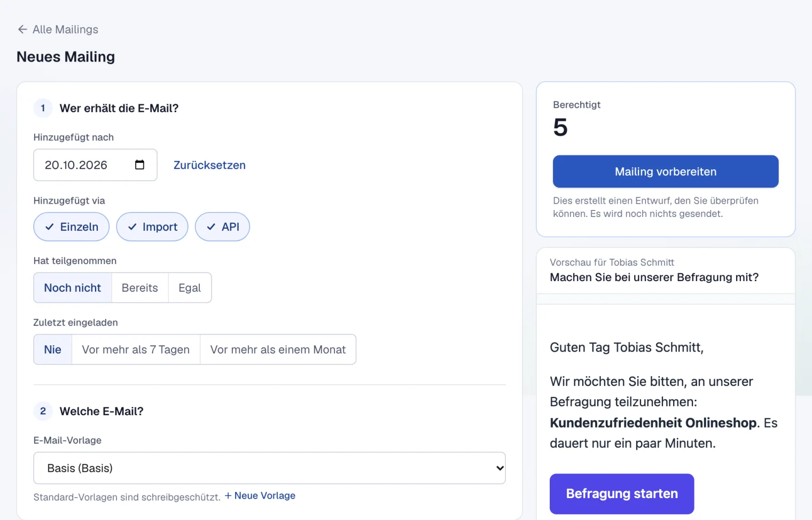Screen dimensions: 812x520
Task: Click bold text Kundenzufriedenheit Onlineshop in the preview
Action: tap(653, 423)
